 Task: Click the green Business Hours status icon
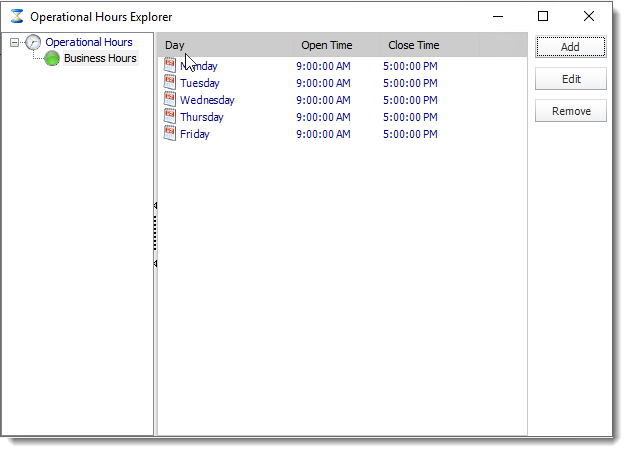tap(52, 58)
